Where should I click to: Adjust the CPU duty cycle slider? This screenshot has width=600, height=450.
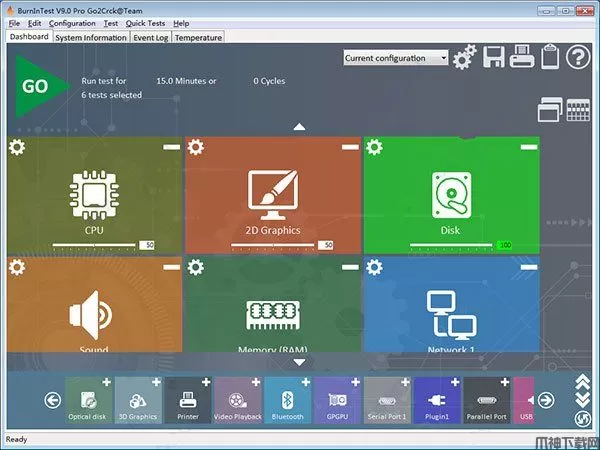click(95, 244)
